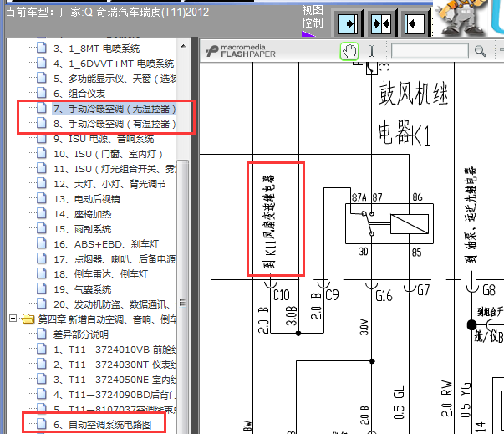Screen dimensions: 504x434
Task: Select 7、手动冷暖空调（无温控器）
Action: click(115, 109)
